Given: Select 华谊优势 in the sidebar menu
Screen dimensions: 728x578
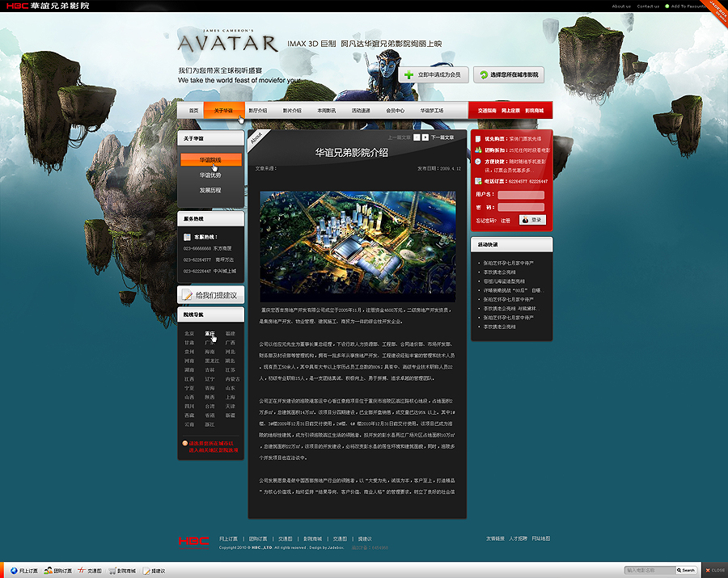Looking at the screenshot, I should [210, 175].
